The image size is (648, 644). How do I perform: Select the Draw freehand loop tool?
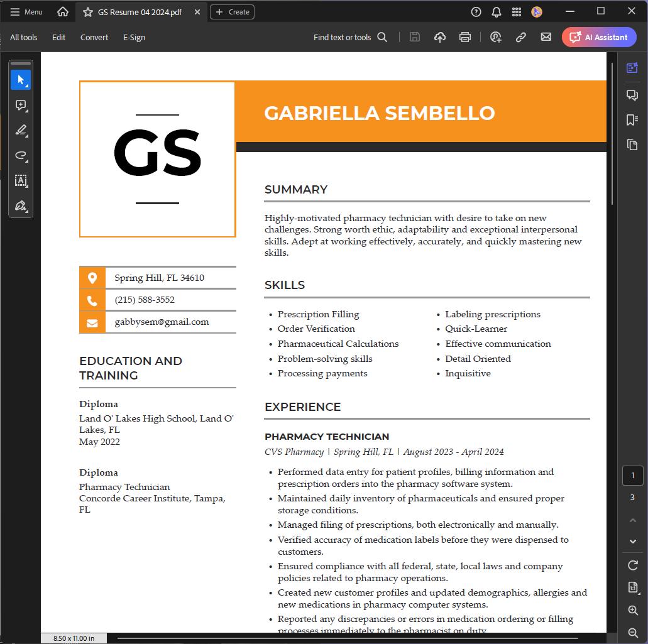pyautogui.click(x=21, y=156)
